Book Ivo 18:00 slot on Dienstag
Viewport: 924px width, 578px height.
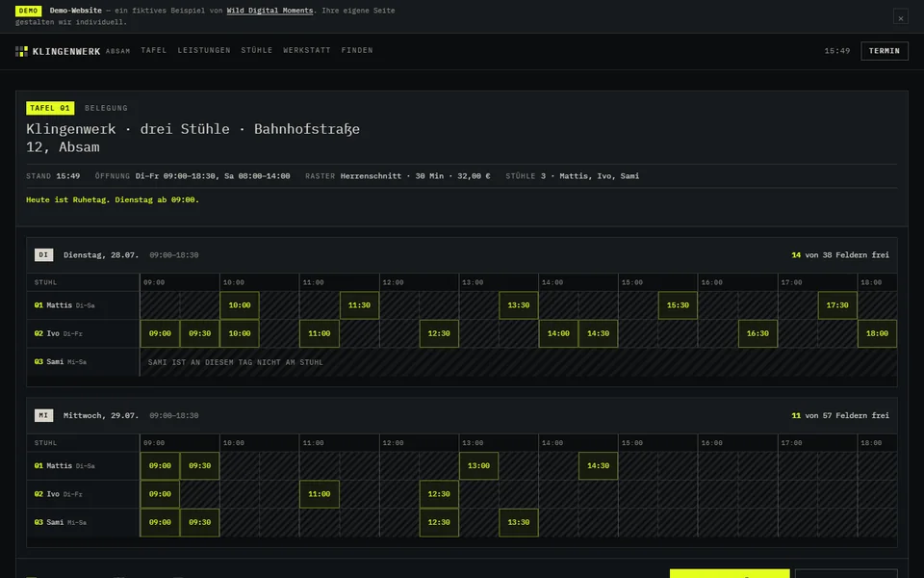coord(877,334)
